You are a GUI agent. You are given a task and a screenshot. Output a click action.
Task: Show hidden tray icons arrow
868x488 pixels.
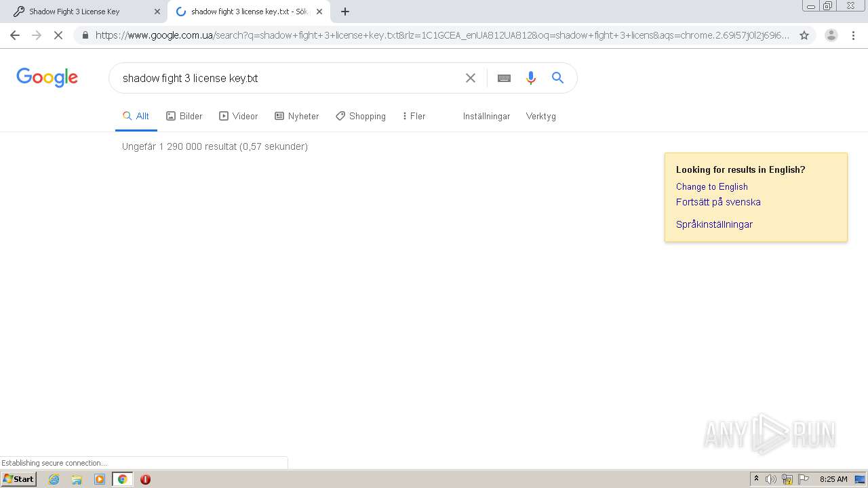(x=756, y=479)
